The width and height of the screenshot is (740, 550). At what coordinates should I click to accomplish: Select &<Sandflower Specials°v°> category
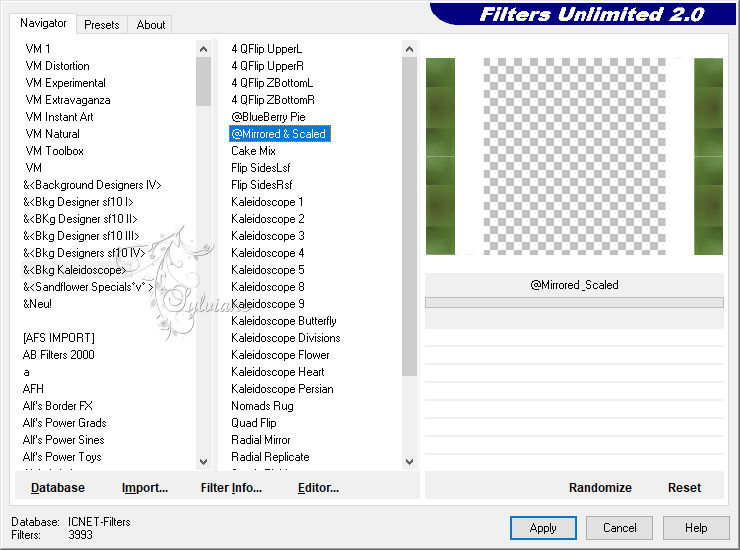88,287
